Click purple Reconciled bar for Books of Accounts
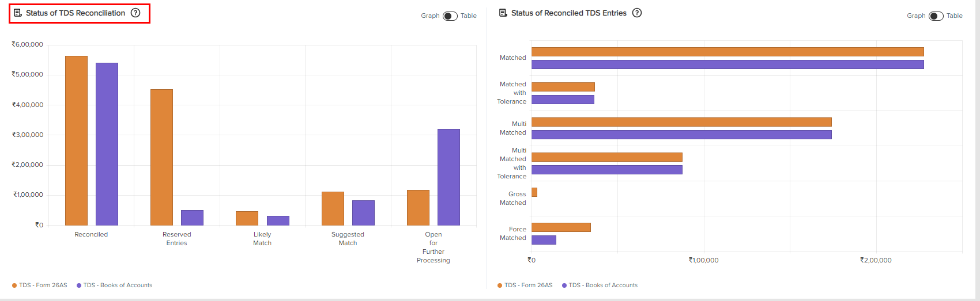 107,144
